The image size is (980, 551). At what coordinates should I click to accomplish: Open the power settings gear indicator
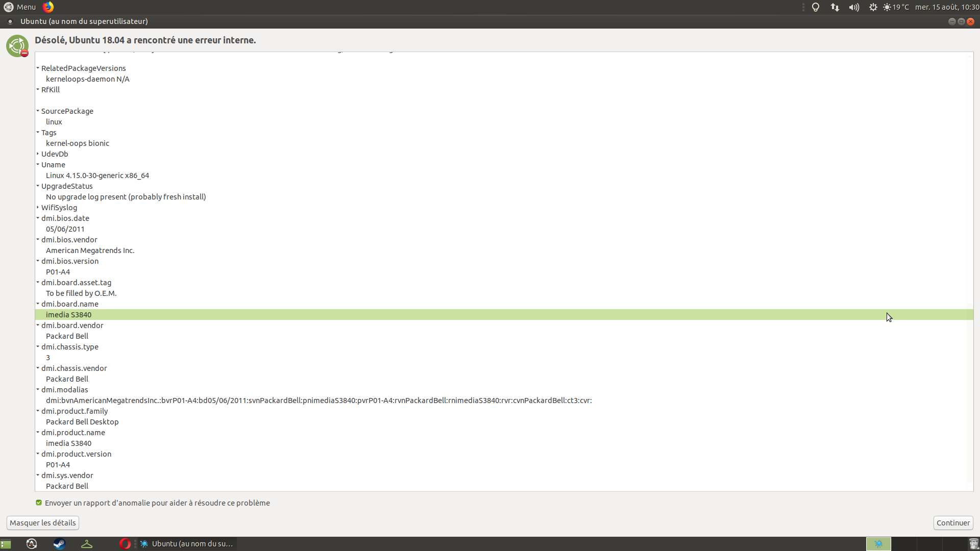click(873, 7)
